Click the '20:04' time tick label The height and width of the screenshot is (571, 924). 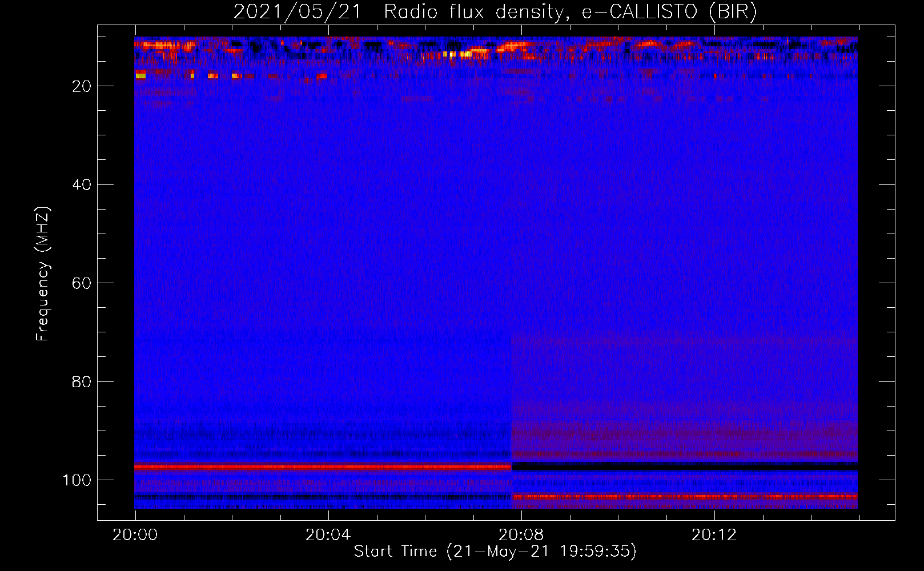(328, 535)
